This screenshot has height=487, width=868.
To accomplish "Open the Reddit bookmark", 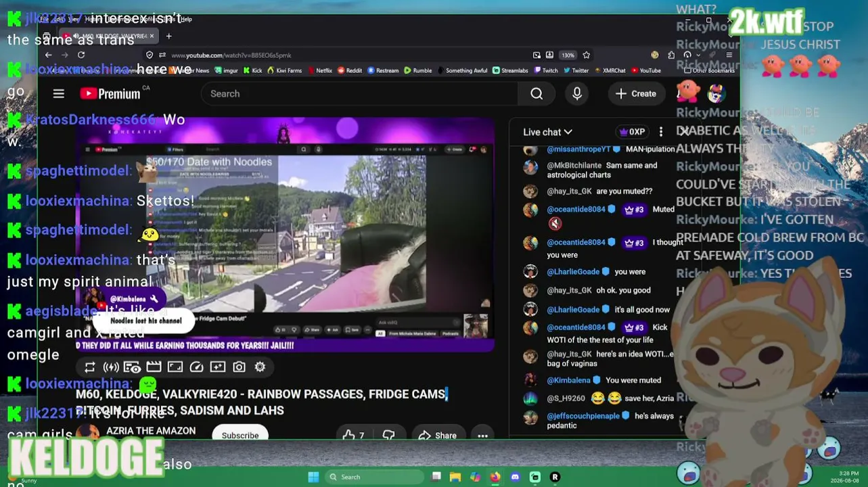I will 350,70.
